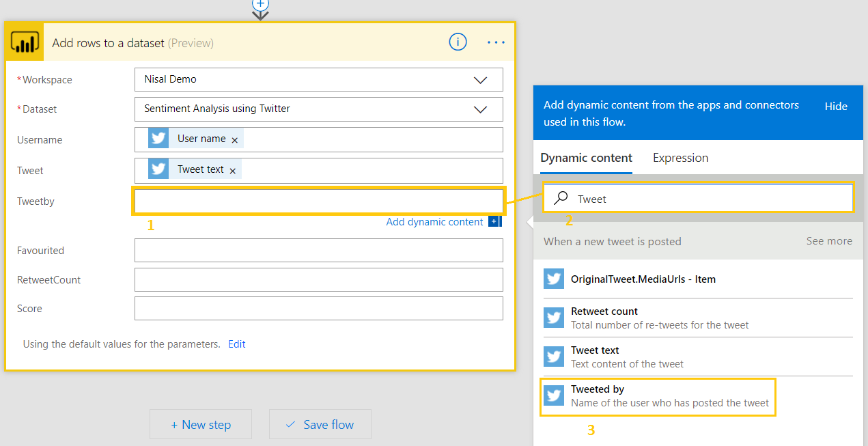This screenshot has width=868, height=446.
Task: Click into the Favourited input field
Action: (319, 250)
